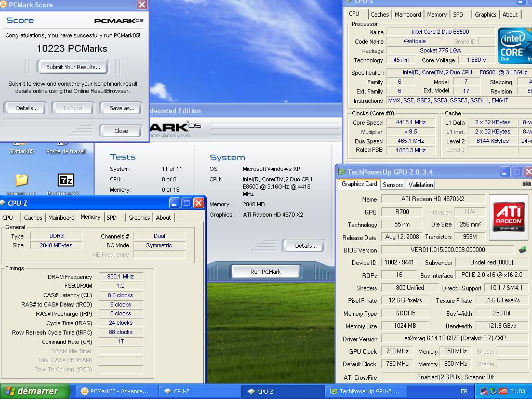Click the Intel Core 2 Duo logo
The height and width of the screenshot is (399, 532).
(x=515, y=46)
